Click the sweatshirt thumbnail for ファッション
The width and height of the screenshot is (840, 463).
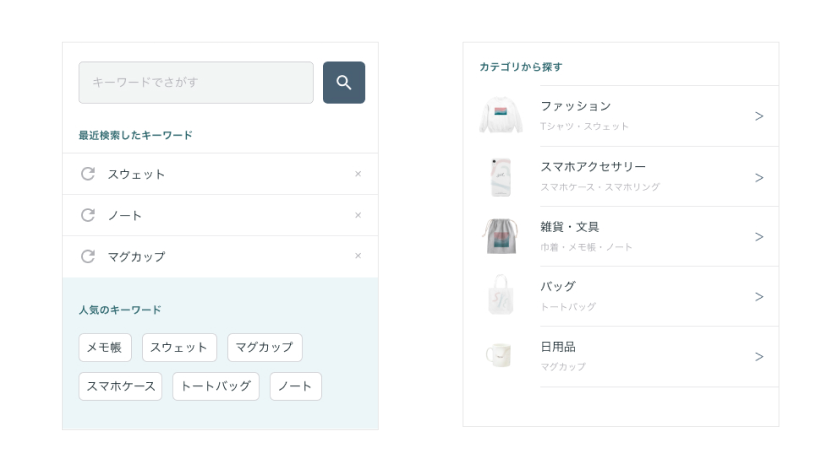500,116
